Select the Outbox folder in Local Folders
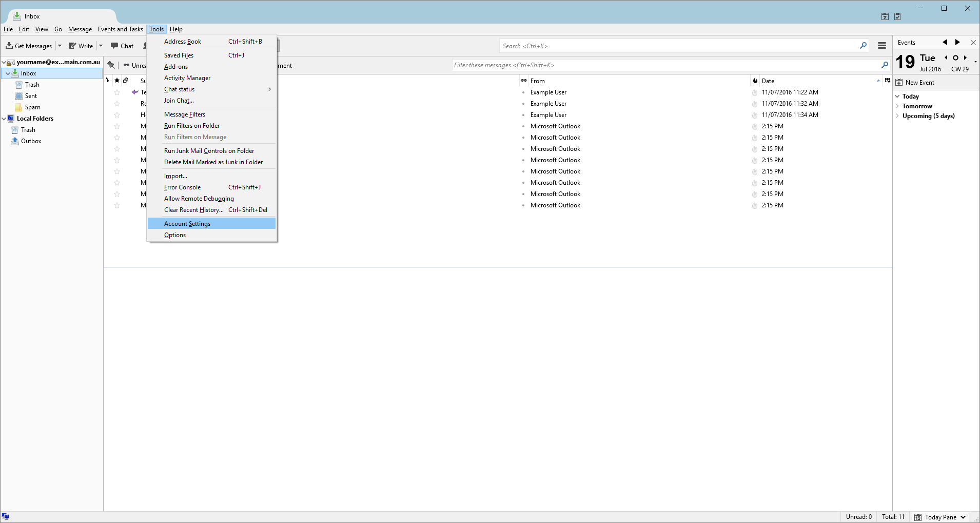Screen dimensions: 980x523 (x=31, y=141)
